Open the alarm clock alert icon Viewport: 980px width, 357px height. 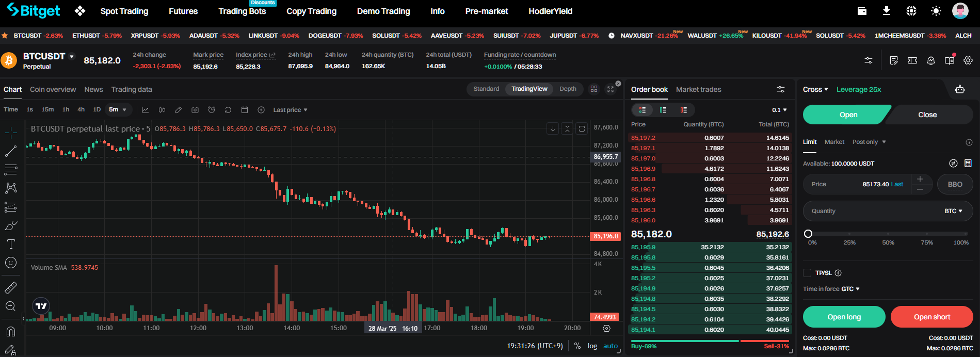[x=212, y=110]
